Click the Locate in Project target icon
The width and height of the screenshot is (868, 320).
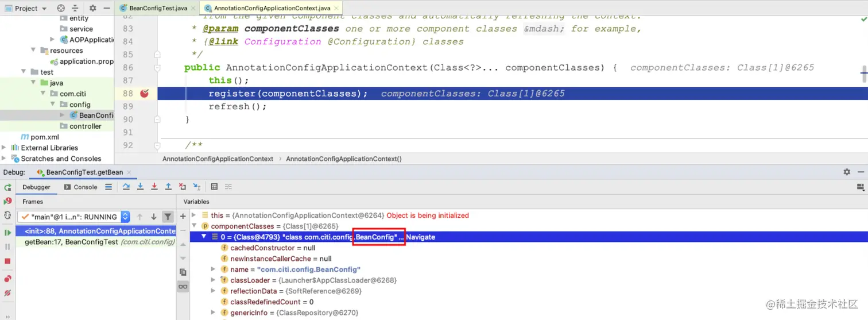coord(61,8)
